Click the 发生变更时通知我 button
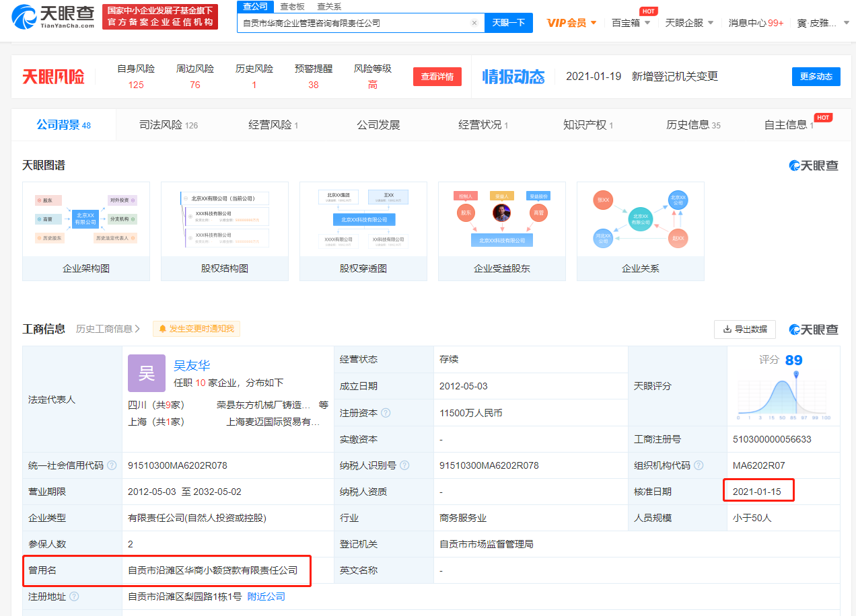The width and height of the screenshot is (856, 616). (x=197, y=329)
